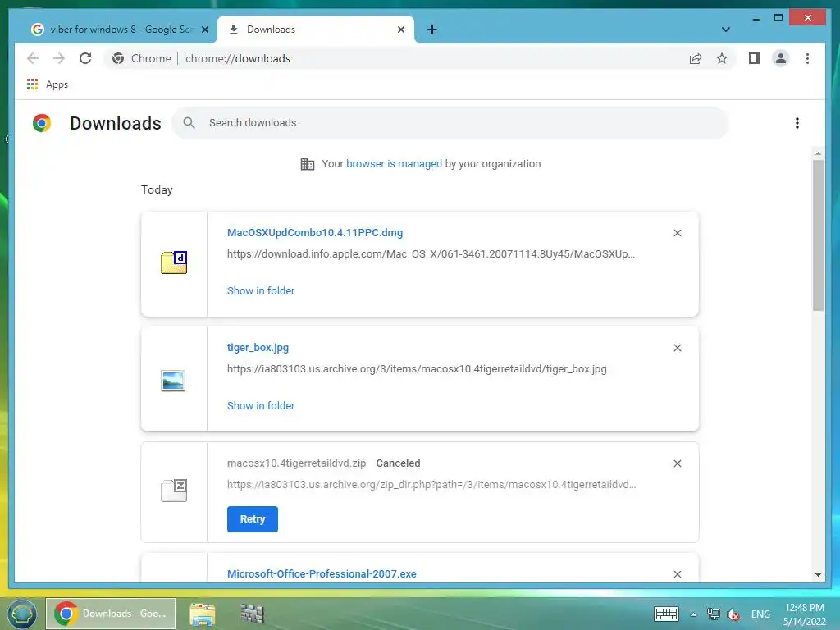Click the tiger_box.jpg archive.org URL

417,369
